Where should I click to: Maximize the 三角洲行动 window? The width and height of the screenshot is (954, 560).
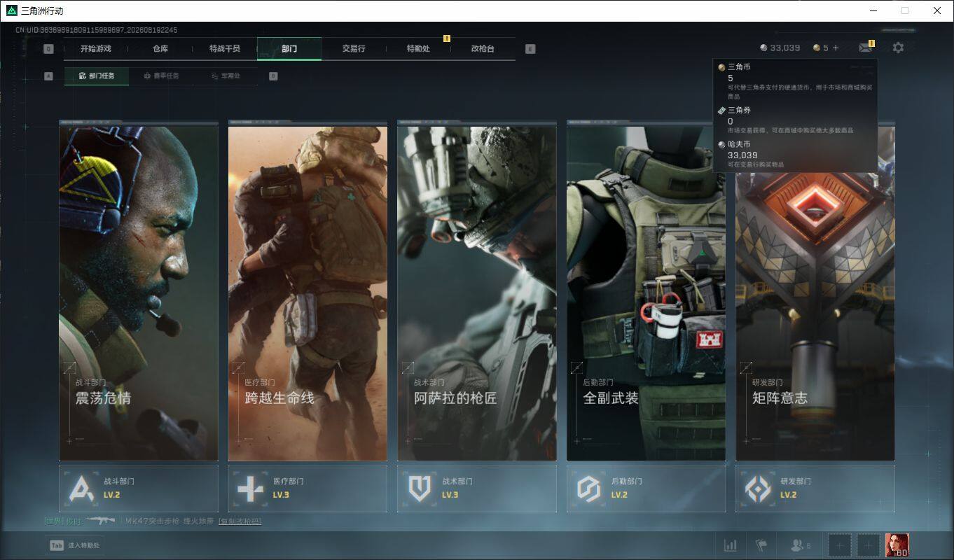coord(905,10)
